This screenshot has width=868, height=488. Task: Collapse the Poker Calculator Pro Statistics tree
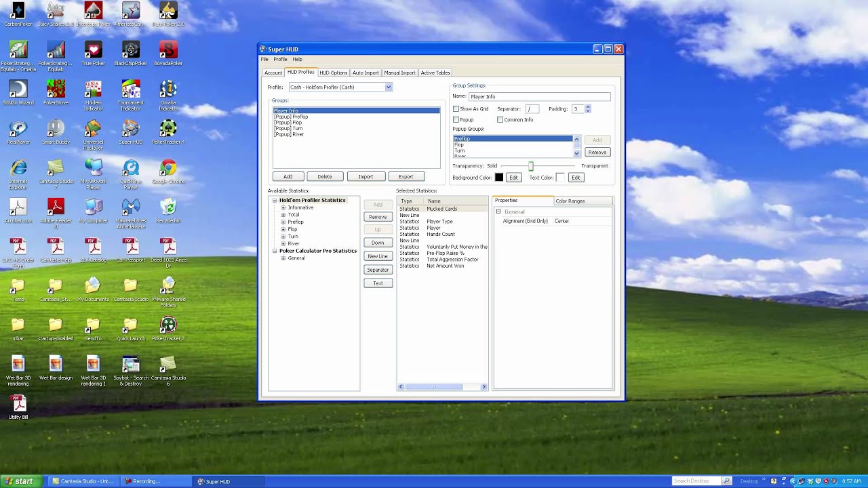[x=275, y=251]
